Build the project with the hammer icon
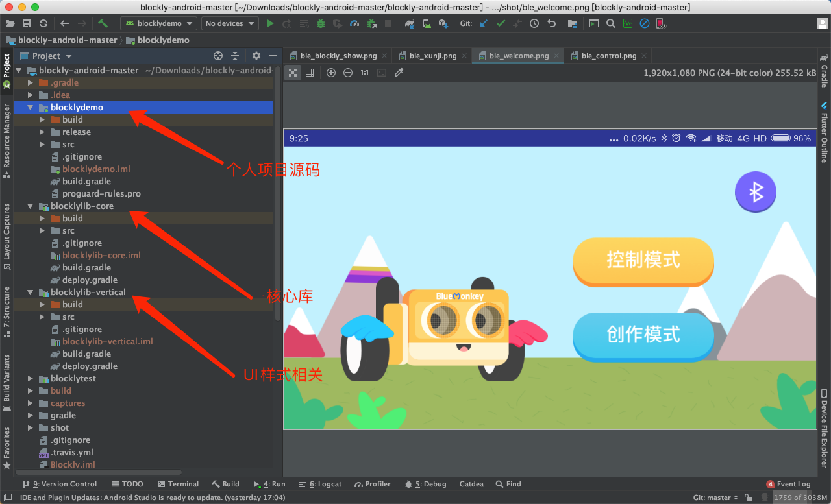This screenshot has height=504, width=831. [103, 23]
